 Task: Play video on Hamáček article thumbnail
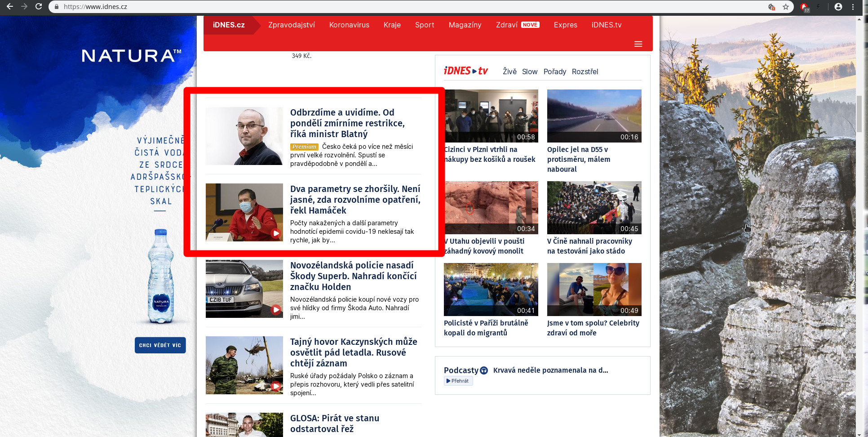pyautogui.click(x=276, y=233)
